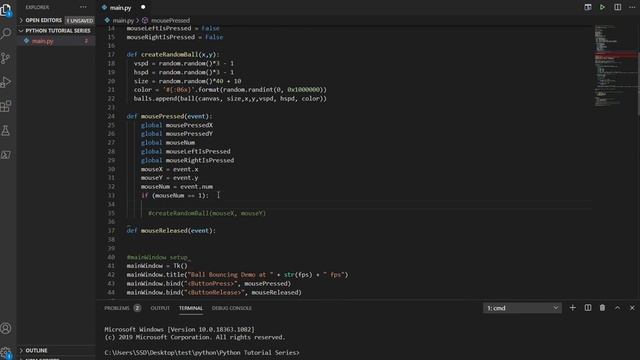640x360 pixels.
Task: Click mouseRightIsPressed = False line
Action: (175, 37)
